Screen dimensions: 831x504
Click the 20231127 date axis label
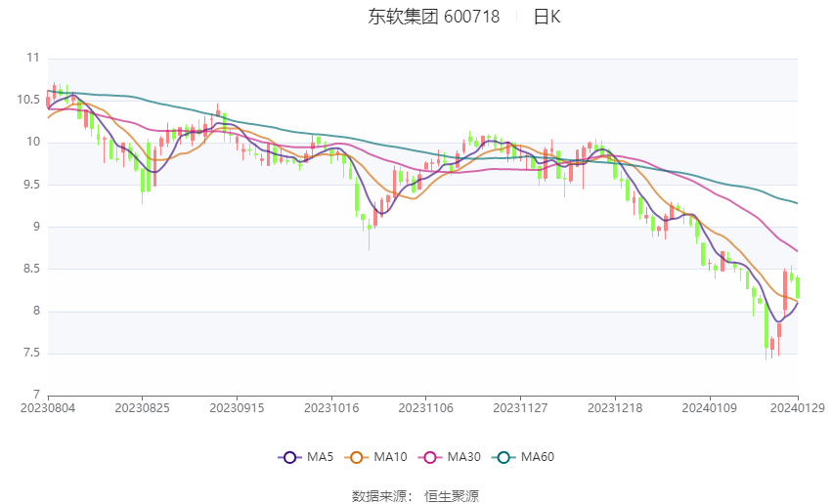(520, 408)
